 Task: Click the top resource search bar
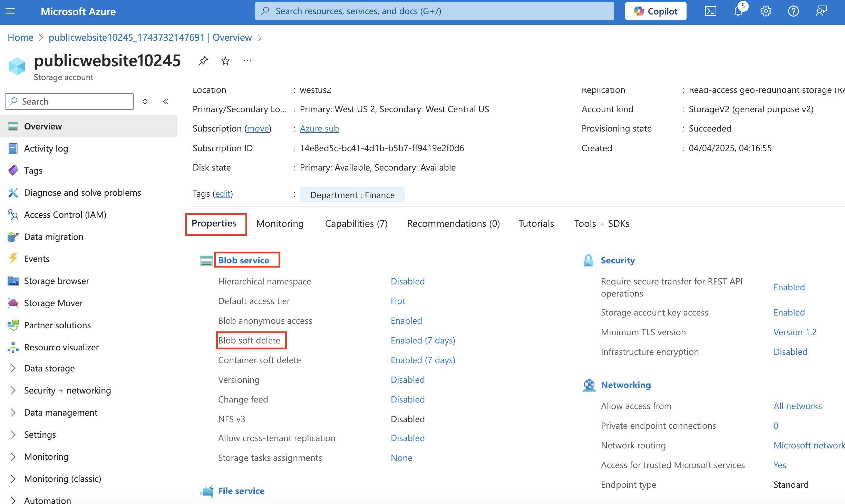pos(434,11)
